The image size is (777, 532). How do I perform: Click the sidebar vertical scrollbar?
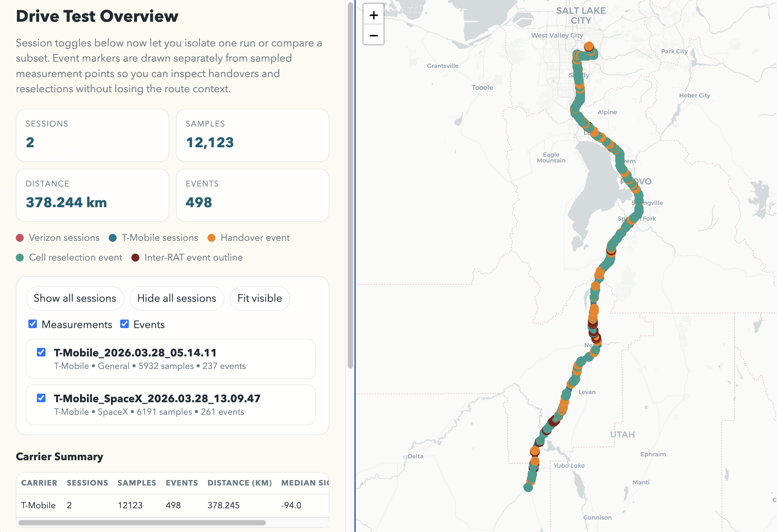[350, 184]
